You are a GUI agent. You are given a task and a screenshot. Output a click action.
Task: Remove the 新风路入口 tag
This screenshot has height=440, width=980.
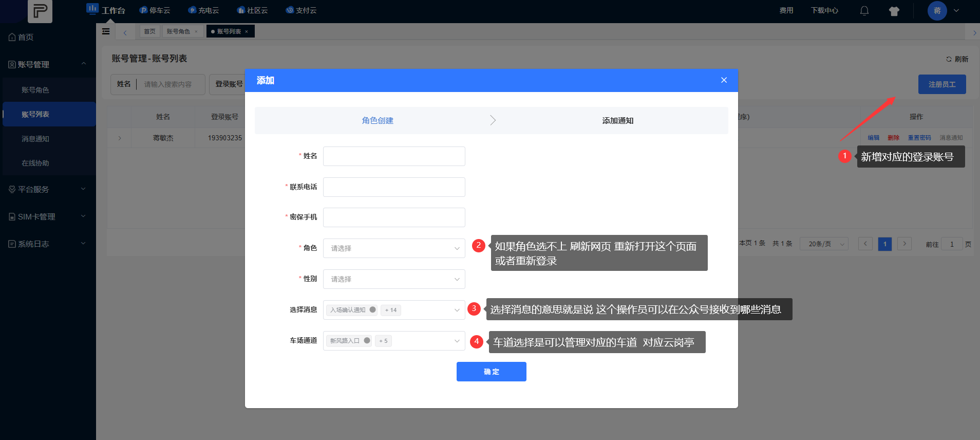(367, 340)
